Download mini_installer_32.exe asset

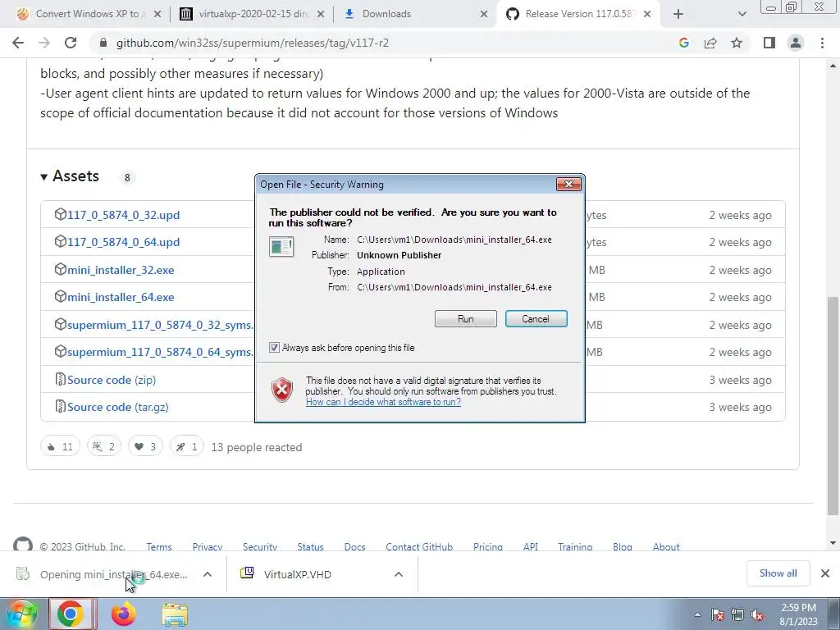point(121,270)
